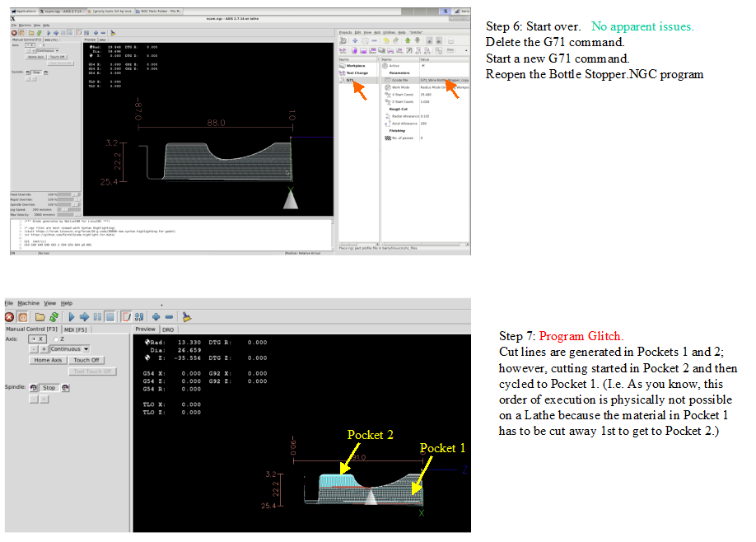Click the Home Axis button in lower window
Viewport: 756px width, 542px height.
[48, 360]
